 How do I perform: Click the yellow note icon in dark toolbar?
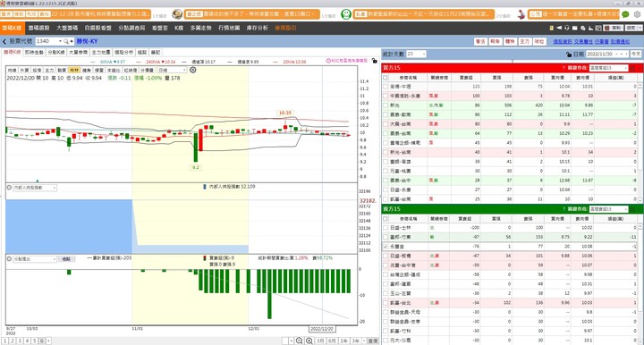(552, 28)
